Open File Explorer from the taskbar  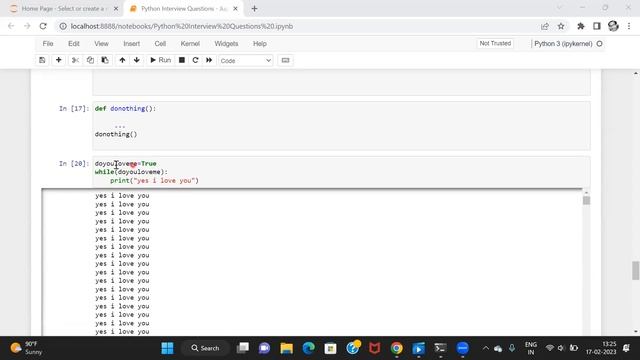pyautogui.click(x=287, y=348)
